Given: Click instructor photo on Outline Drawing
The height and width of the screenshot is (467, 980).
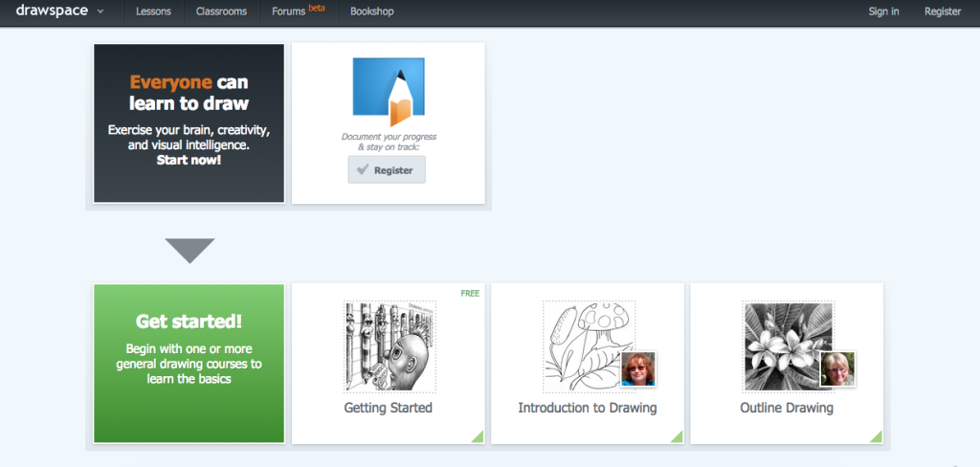Looking at the screenshot, I should tap(837, 369).
